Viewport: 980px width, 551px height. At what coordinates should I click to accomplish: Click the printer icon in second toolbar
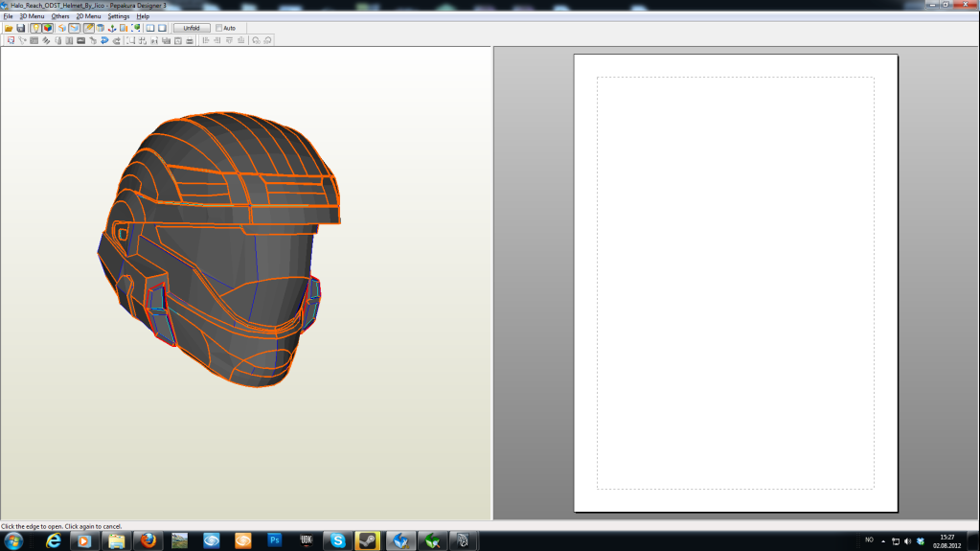point(190,40)
